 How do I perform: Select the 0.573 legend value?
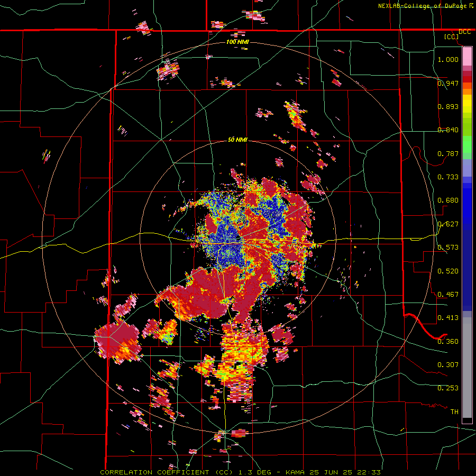tap(448, 247)
